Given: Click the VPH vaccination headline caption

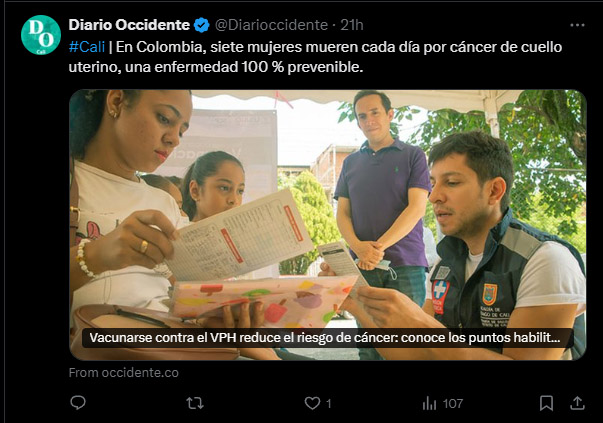Looking at the screenshot, I should coord(325,338).
